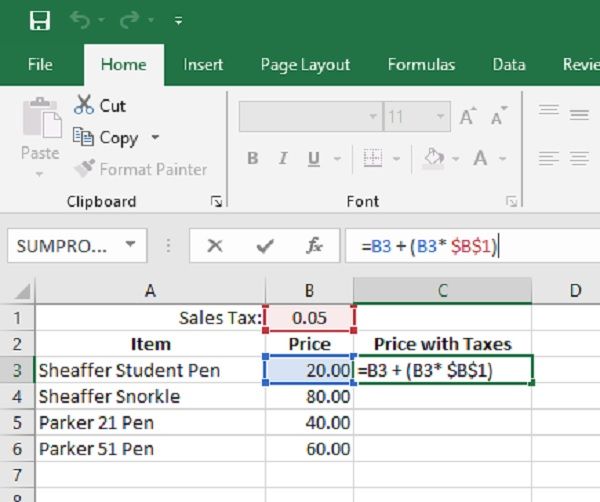Open the Formulas tab
The width and height of the screenshot is (600, 502).
421,64
